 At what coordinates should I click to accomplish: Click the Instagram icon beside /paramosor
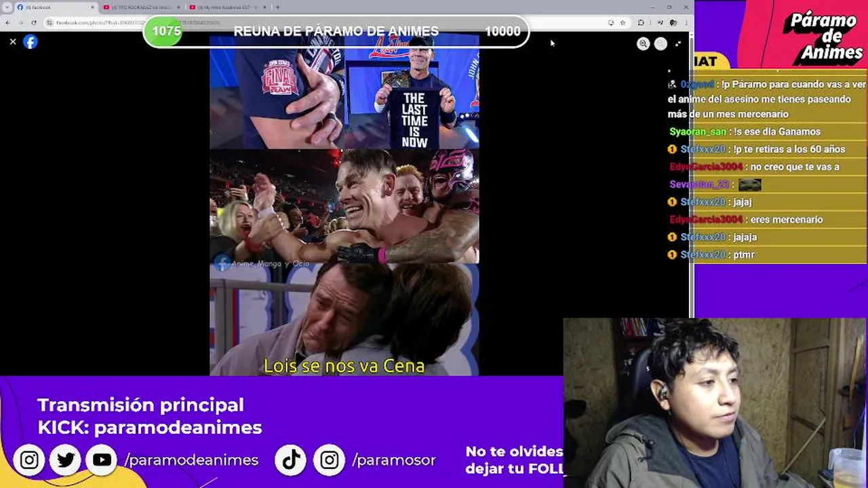(x=330, y=460)
